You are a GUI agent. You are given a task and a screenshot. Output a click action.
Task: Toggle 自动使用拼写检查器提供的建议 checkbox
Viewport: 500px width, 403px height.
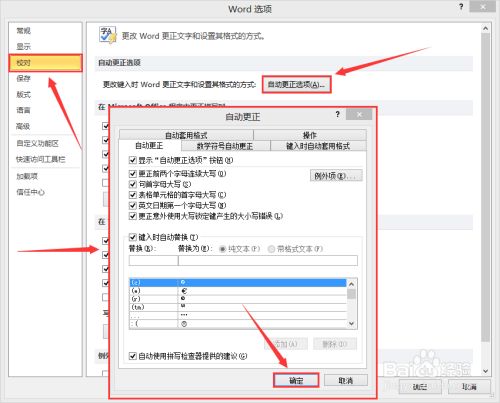coord(133,356)
